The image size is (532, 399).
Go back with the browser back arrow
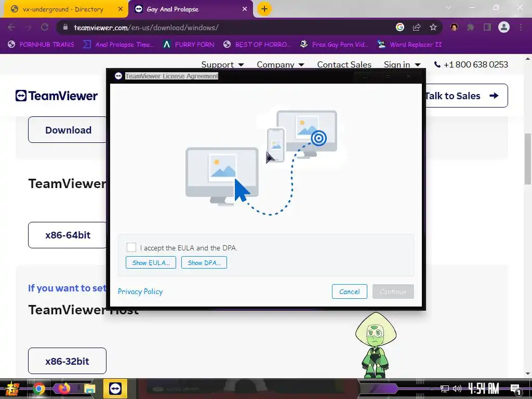coord(11,27)
